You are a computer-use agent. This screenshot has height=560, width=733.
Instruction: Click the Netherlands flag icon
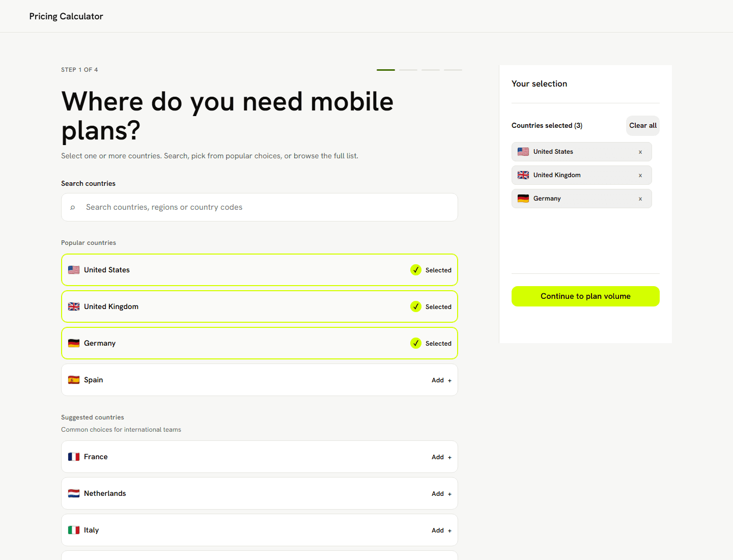74,493
